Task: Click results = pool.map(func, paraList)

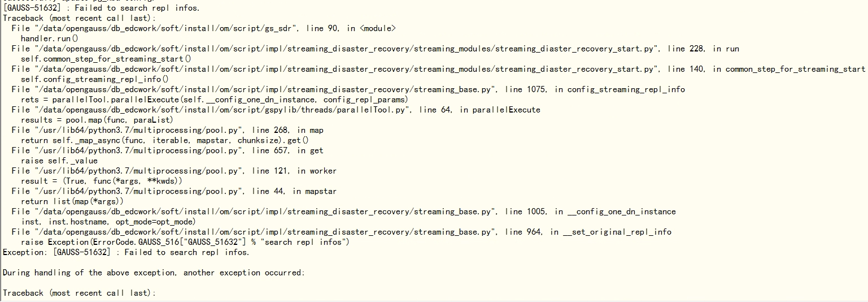Action: click(97, 120)
